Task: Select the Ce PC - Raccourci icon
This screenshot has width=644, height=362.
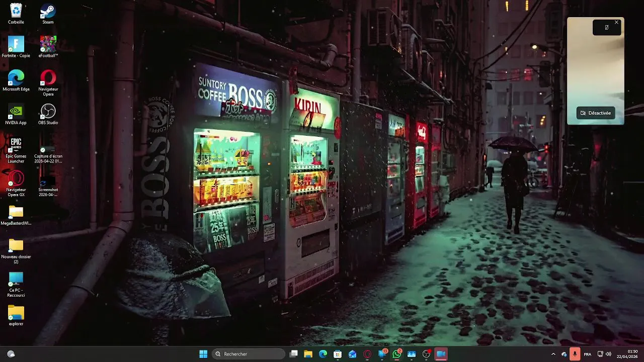Action: click(16, 284)
